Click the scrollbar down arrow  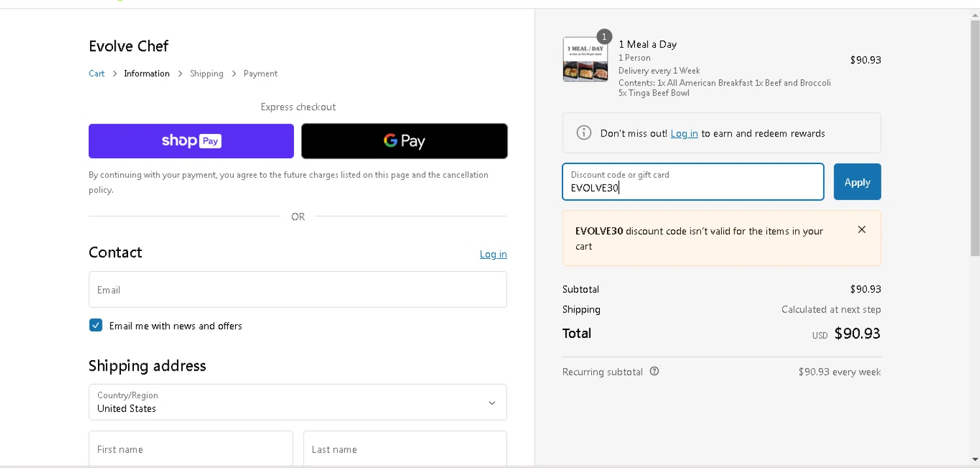point(975,460)
